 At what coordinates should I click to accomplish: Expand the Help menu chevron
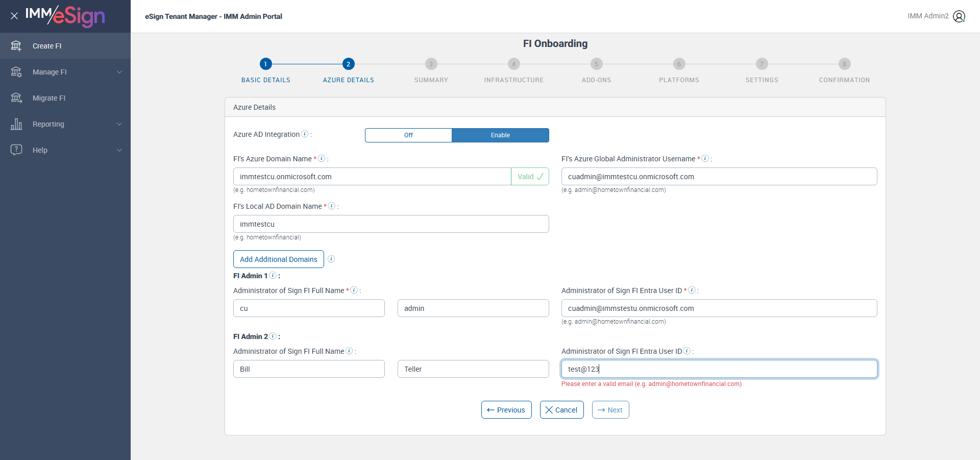point(119,150)
